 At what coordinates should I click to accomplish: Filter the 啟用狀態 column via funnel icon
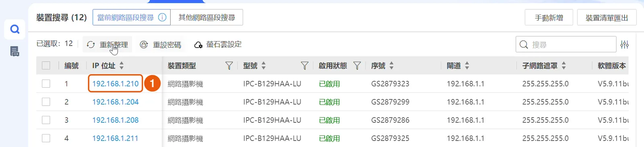pyautogui.click(x=357, y=65)
